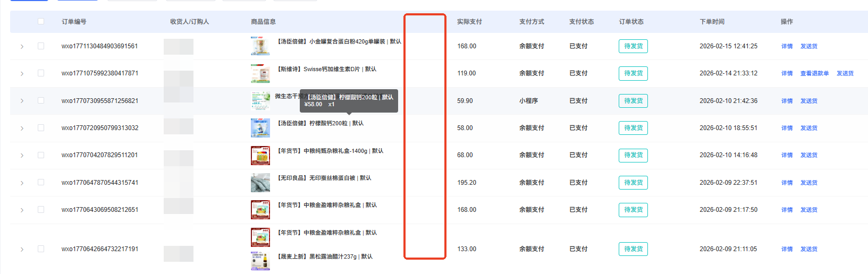Screen dimensions: 868x274
Task: Click 待发货 status for order ending 9511201
Action: pyautogui.click(x=633, y=155)
